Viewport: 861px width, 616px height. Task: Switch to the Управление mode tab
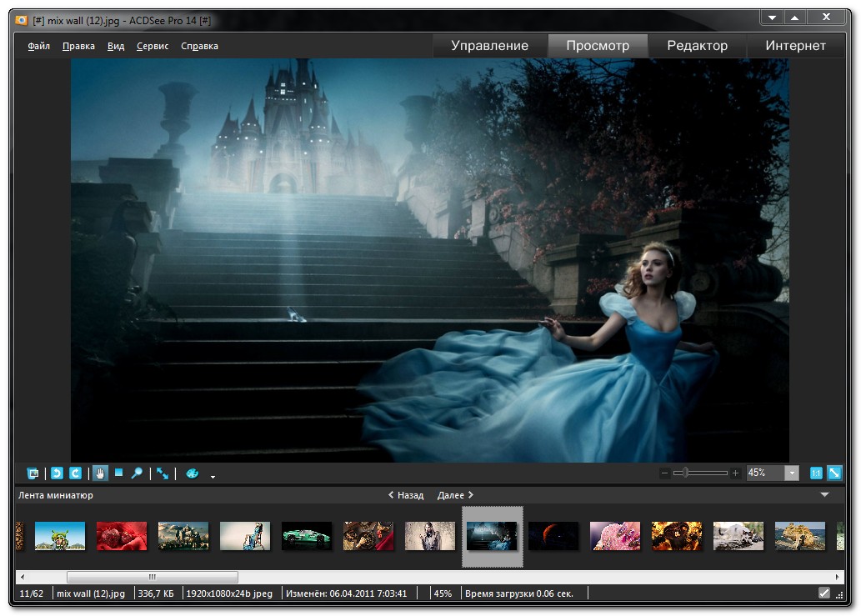point(490,46)
